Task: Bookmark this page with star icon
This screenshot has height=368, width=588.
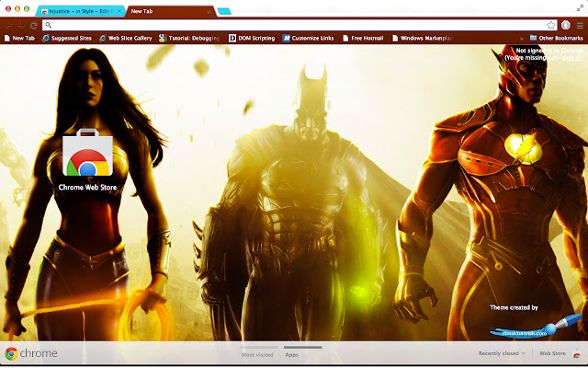Action: [550, 25]
